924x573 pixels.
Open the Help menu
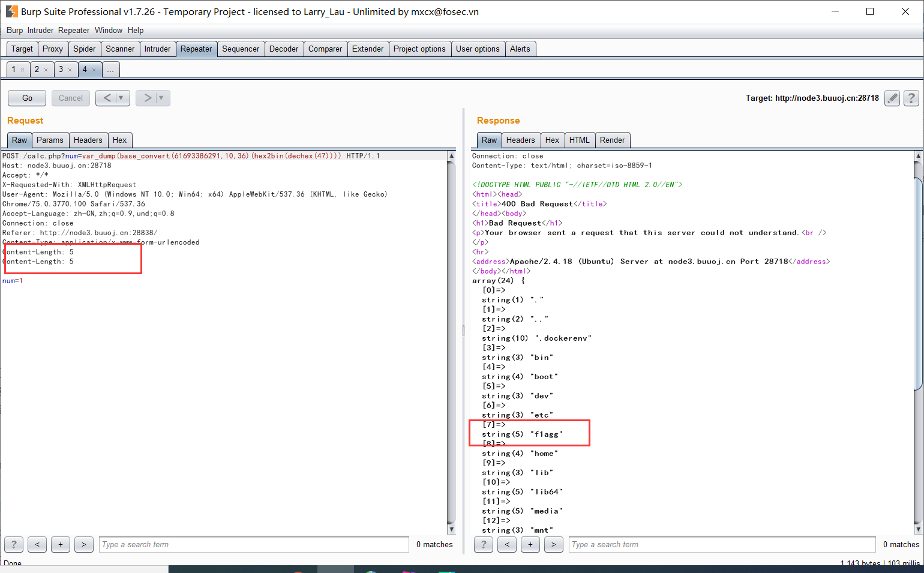[x=136, y=30]
